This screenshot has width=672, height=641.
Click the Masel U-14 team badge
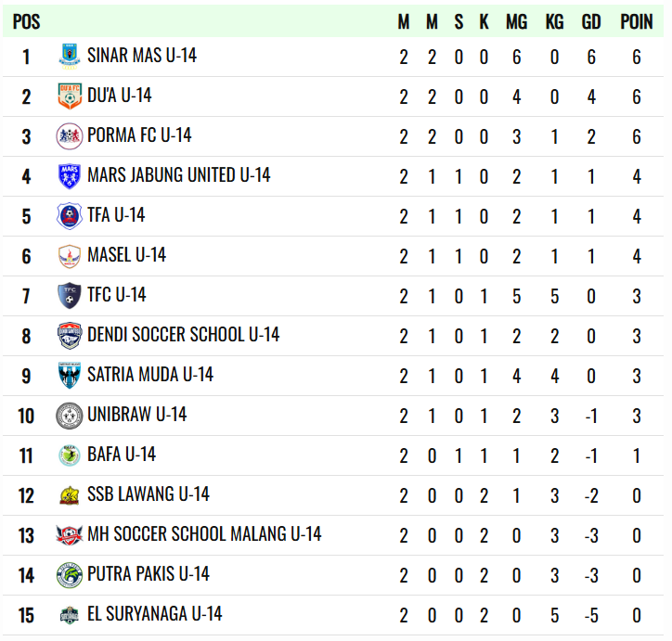click(x=70, y=256)
